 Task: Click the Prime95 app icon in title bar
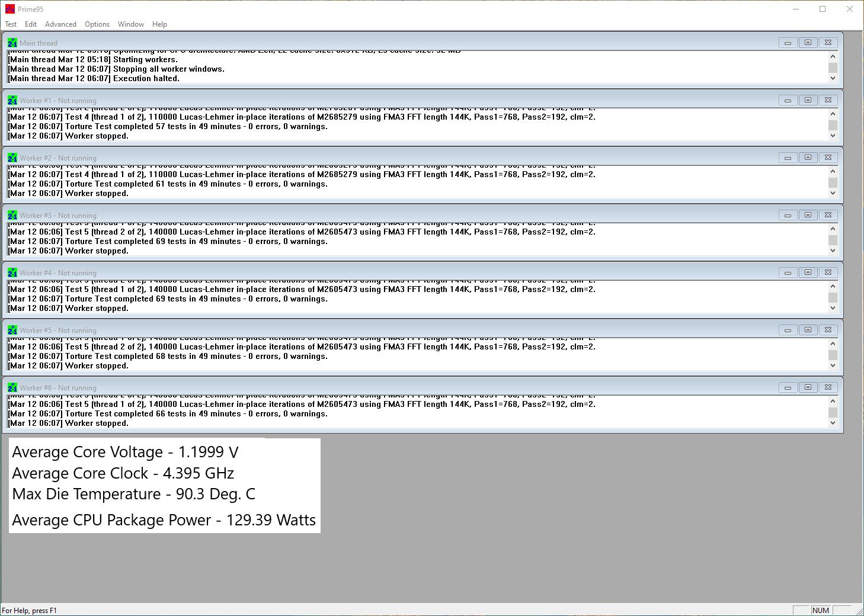pos(10,9)
